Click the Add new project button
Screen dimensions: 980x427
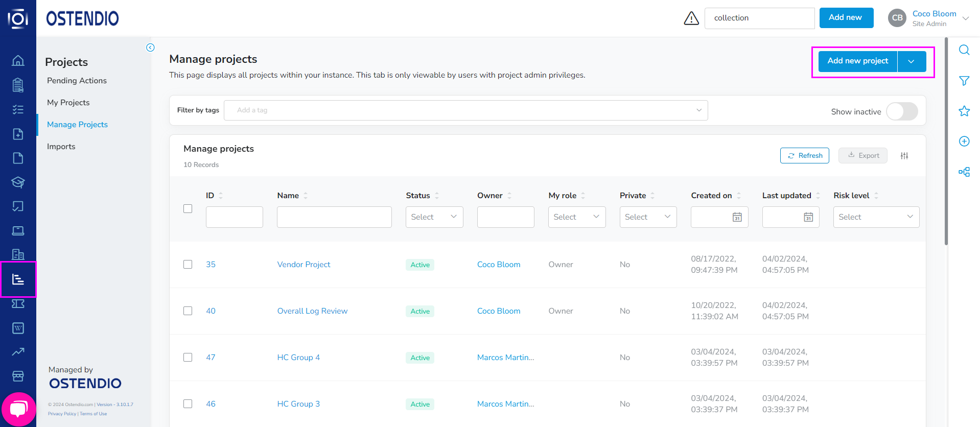click(858, 61)
